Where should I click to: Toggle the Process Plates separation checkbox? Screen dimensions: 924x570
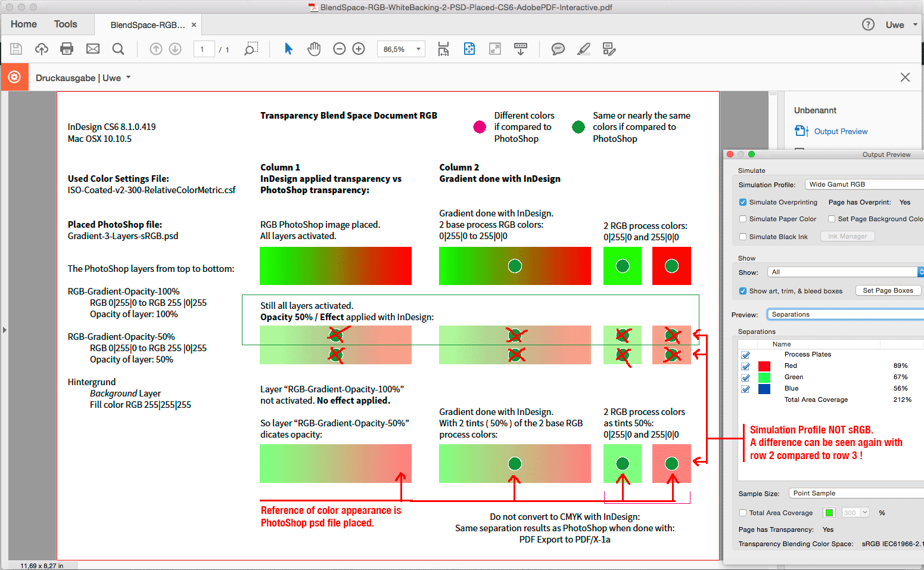(745, 355)
